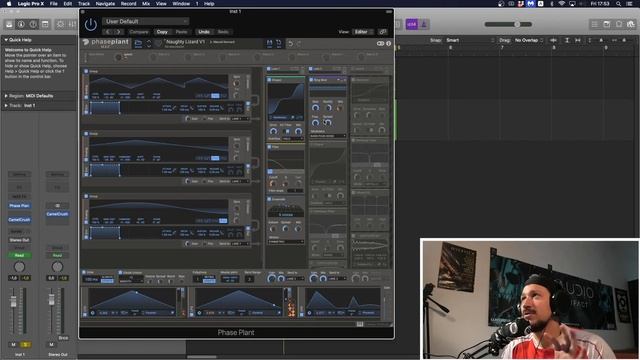Open Logic Library toolbar icon
640x360 pixels.
point(9,24)
